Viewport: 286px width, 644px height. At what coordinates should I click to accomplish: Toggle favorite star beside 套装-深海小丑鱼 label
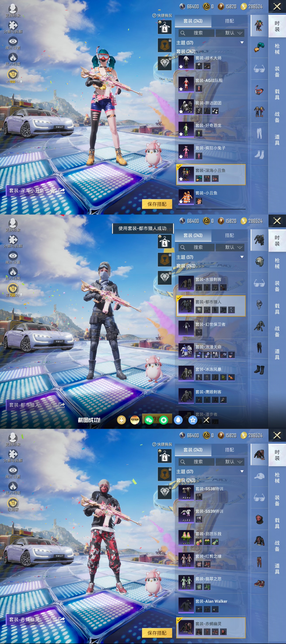pos(52,191)
